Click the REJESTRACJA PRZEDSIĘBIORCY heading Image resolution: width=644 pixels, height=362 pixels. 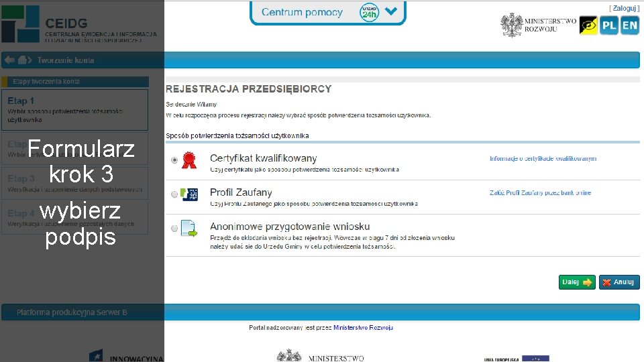pyautogui.click(x=248, y=89)
